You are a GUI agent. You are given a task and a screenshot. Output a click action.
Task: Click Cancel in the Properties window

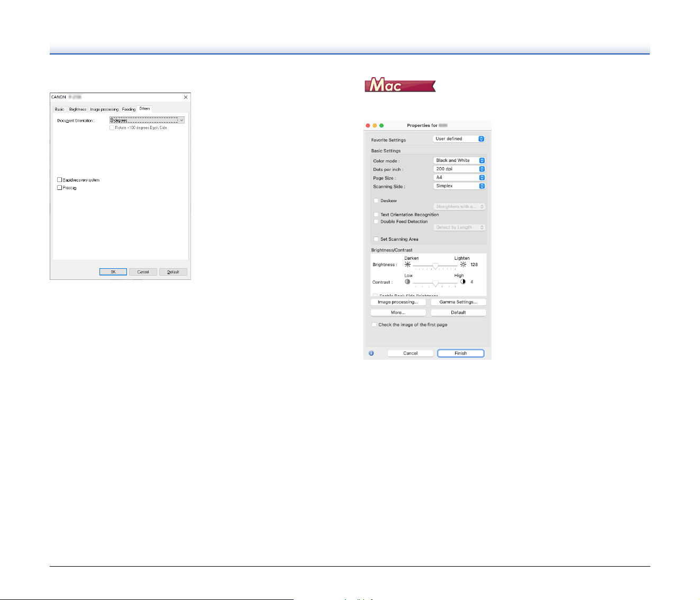coord(411,353)
